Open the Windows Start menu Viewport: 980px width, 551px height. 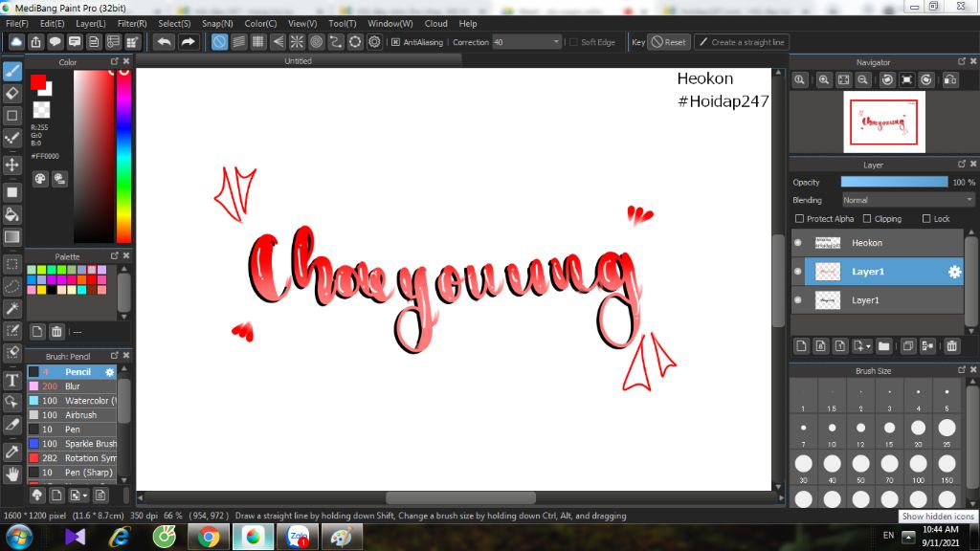pos(19,537)
